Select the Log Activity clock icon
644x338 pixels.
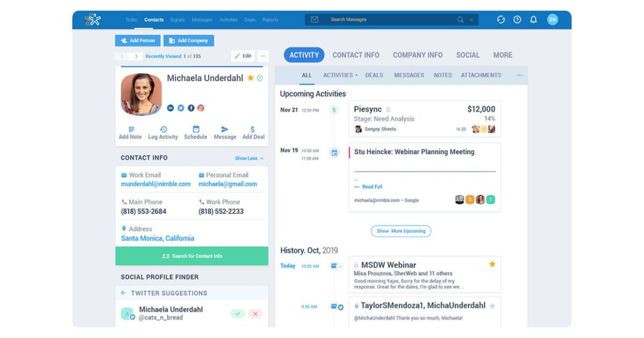(x=163, y=129)
